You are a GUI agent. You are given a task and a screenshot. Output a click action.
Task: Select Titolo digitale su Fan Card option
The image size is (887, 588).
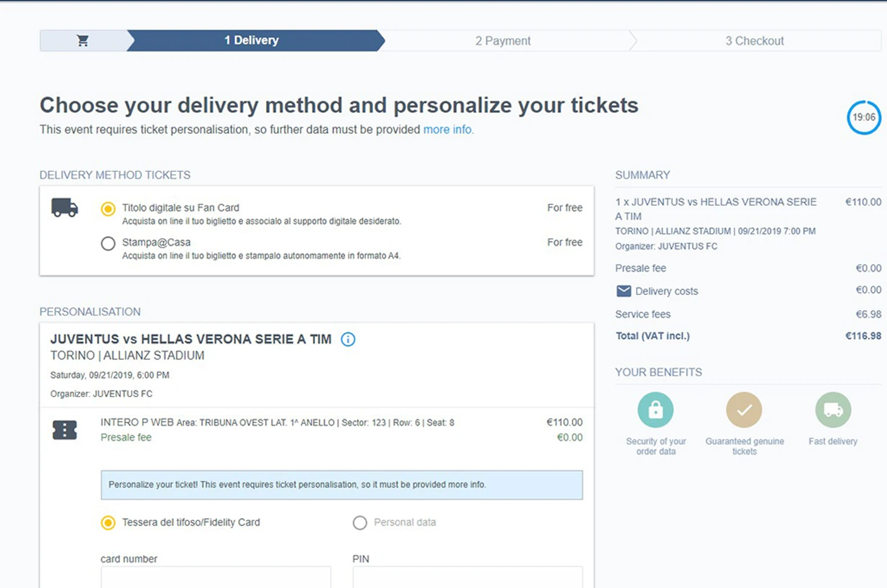coord(108,209)
